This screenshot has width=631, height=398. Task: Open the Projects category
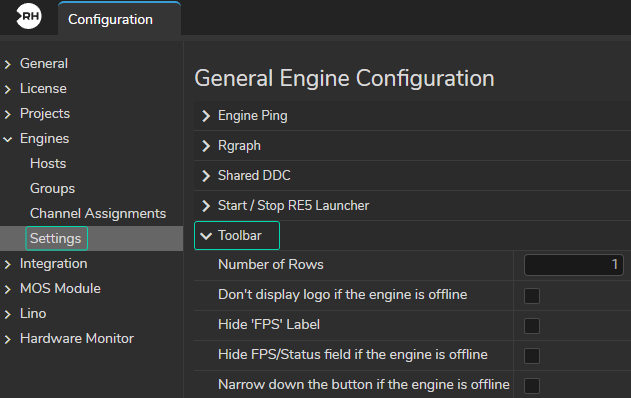pyautogui.click(x=45, y=113)
